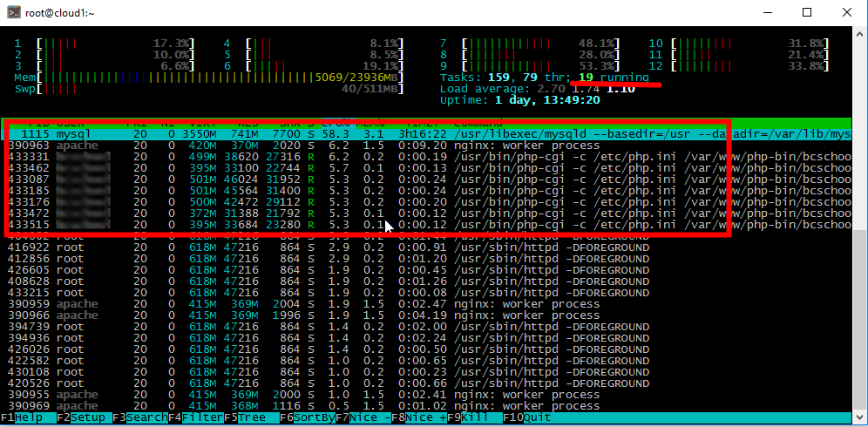Open the F4 Filter option
The width and height of the screenshot is (868, 427).
pyautogui.click(x=196, y=417)
